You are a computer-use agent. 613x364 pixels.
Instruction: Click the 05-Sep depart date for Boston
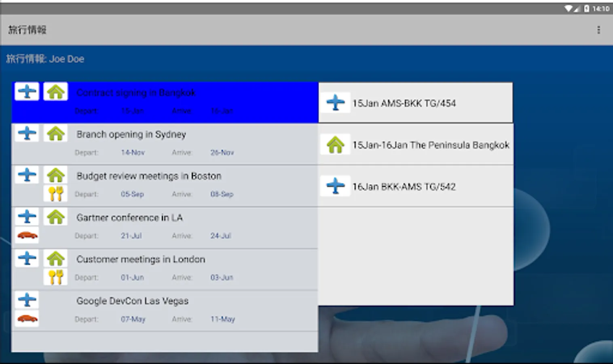(x=132, y=194)
